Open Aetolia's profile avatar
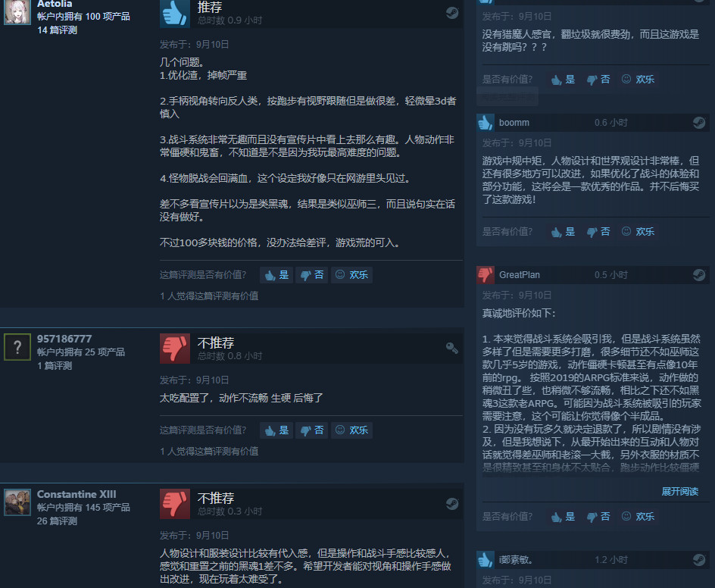715x588 pixels. pyautogui.click(x=17, y=11)
